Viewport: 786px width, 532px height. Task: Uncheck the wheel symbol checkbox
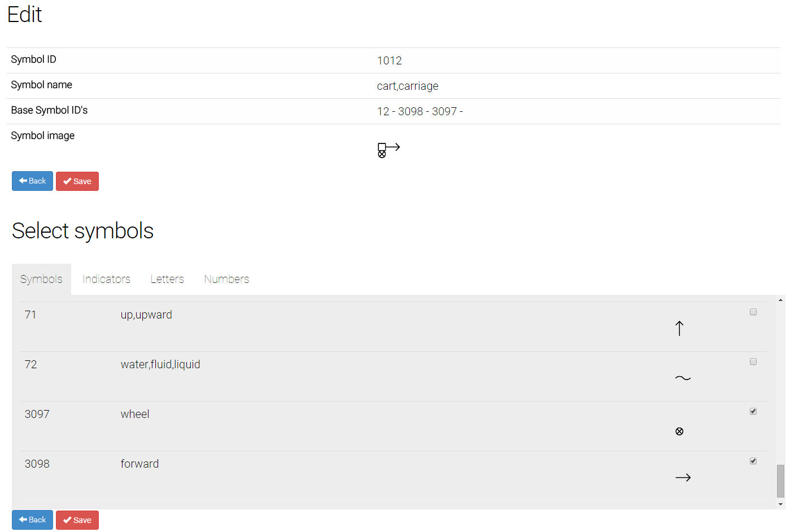coord(753,411)
